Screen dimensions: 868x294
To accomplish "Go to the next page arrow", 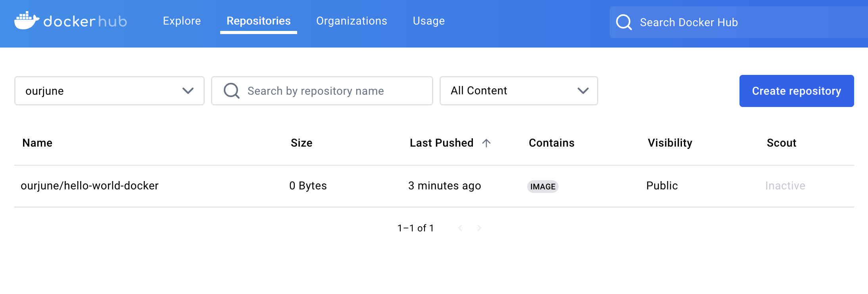I will (479, 228).
